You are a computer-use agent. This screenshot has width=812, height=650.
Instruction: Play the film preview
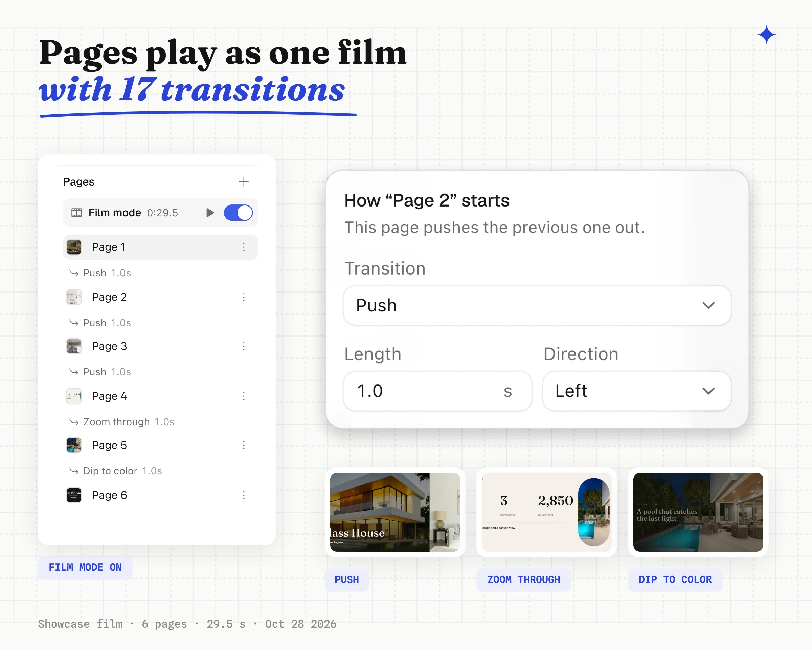pos(210,213)
